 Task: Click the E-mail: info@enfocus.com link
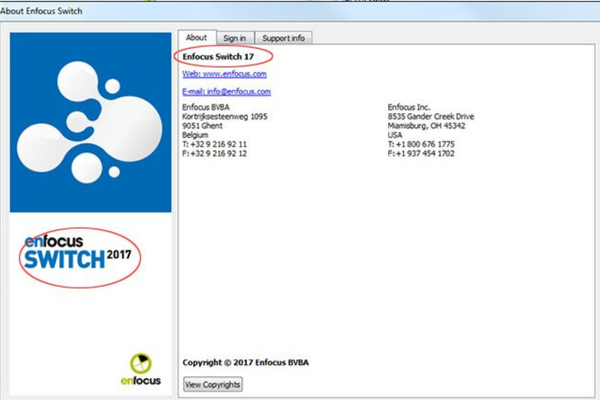pyautogui.click(x=227, y=91)
